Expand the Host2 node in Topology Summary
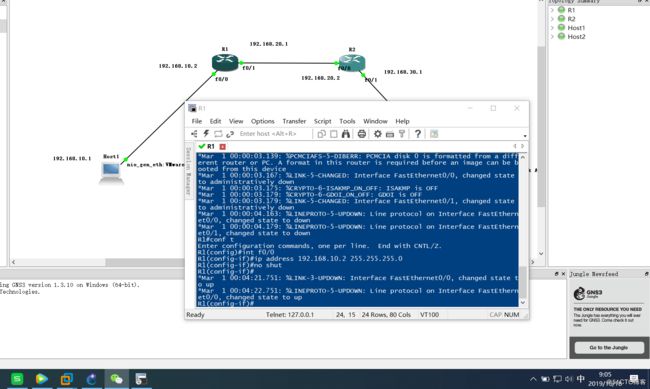 (552, 36)
